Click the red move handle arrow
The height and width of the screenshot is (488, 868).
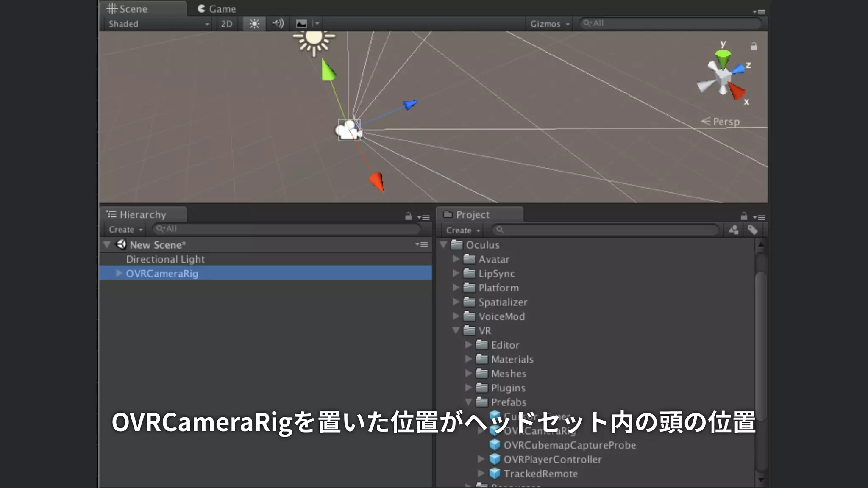coord(377,182)
